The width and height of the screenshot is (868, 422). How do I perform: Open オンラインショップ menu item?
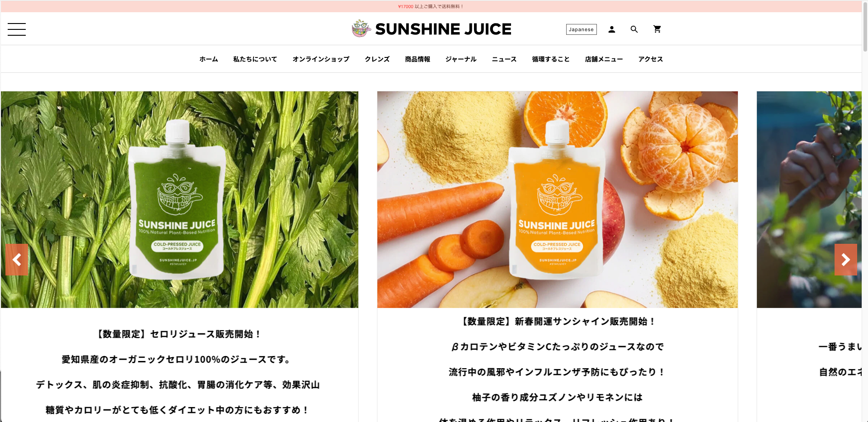point(321,59)
